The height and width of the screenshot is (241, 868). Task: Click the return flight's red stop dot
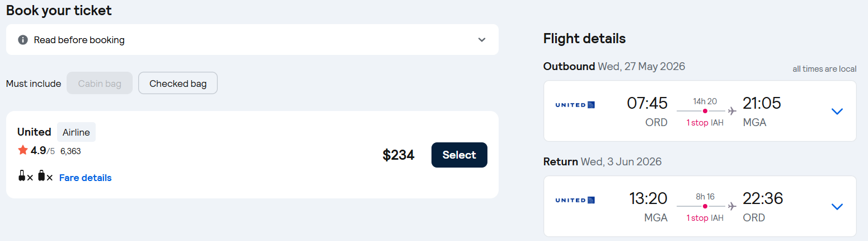click(x=705, y=206)
